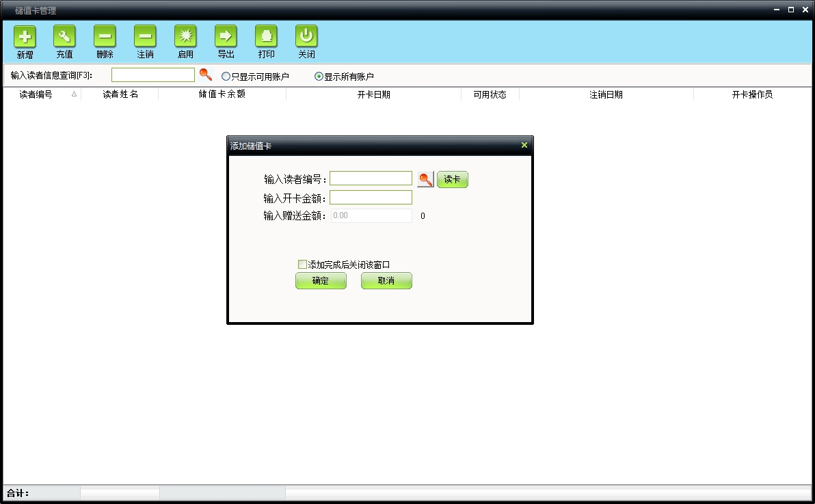Sort by 读者编号 column header

point(36,94)
